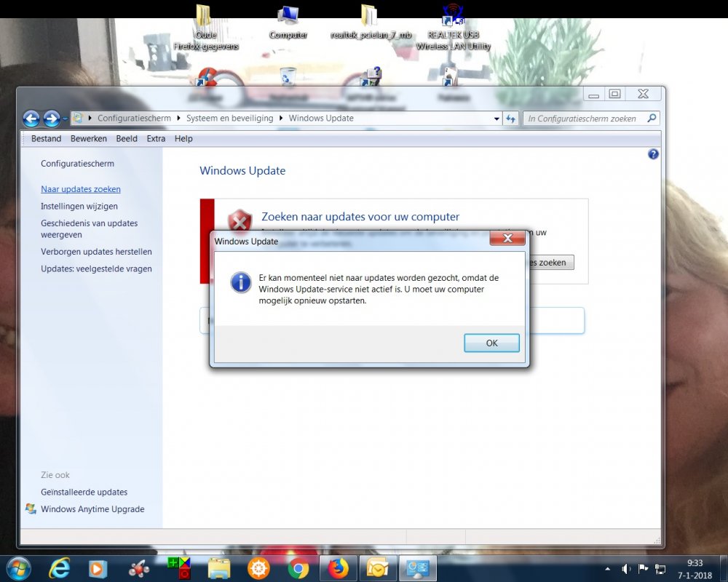Select the Control Panel taskbar button

pos(418,568)
